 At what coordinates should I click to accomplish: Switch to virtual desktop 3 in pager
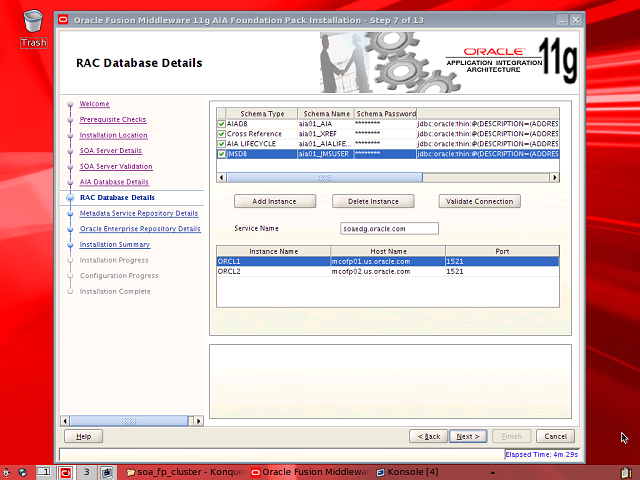(x=87, y=471)
